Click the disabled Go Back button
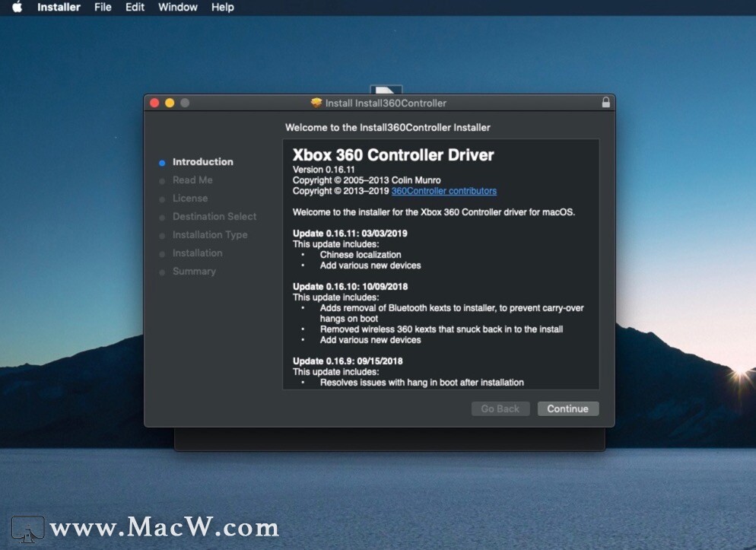The height and width of the screenshot is (550, 756). pos(500,409)
